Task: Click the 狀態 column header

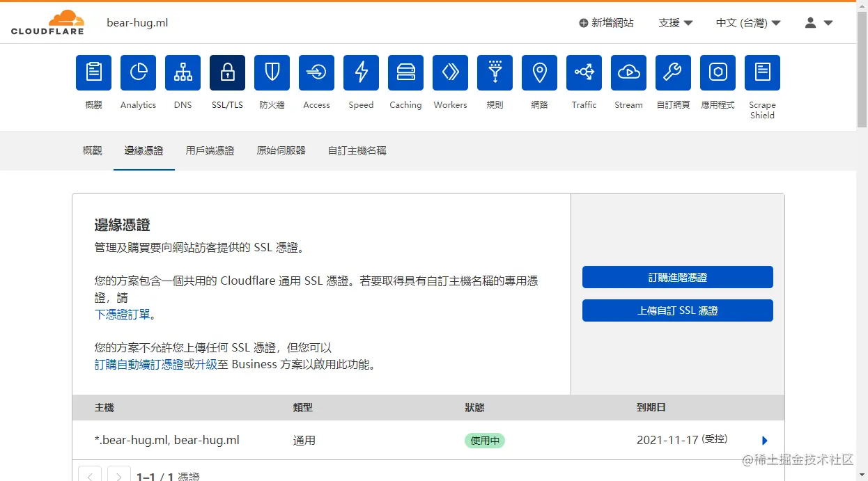Action: [474, 408]
